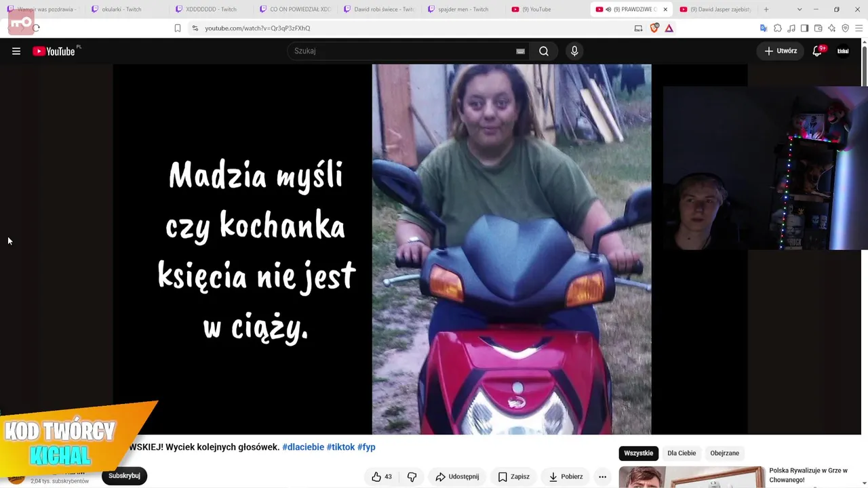Open the #fyp hashtag link

(x=366, y=447)
